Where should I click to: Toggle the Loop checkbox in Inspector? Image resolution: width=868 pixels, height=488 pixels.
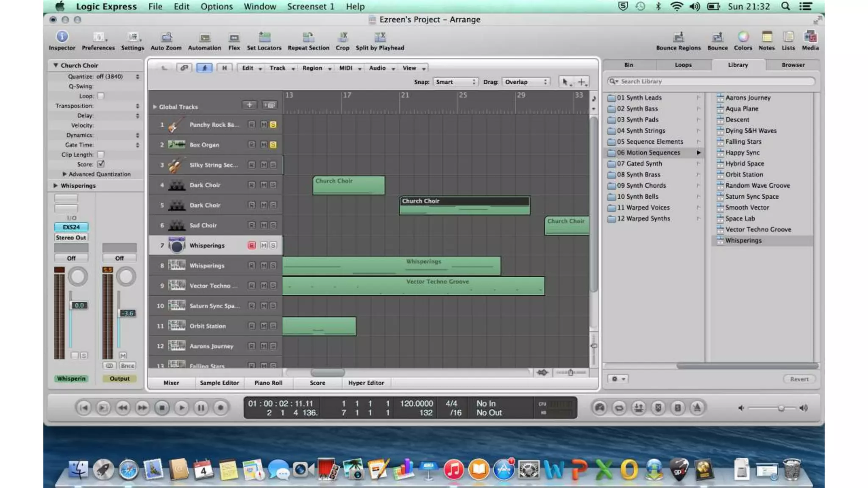100,96
